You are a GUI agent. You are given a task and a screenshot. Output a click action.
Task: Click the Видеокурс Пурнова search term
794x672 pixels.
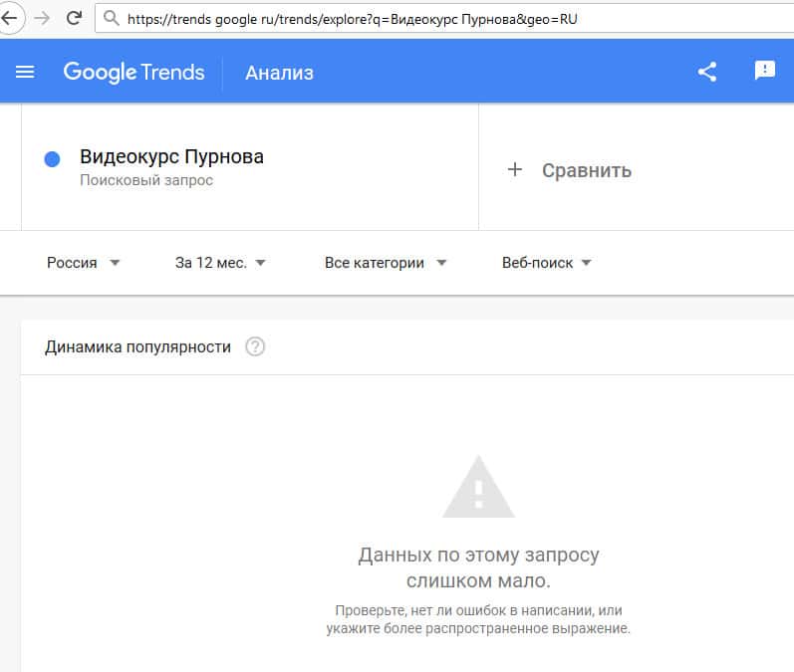171,157
